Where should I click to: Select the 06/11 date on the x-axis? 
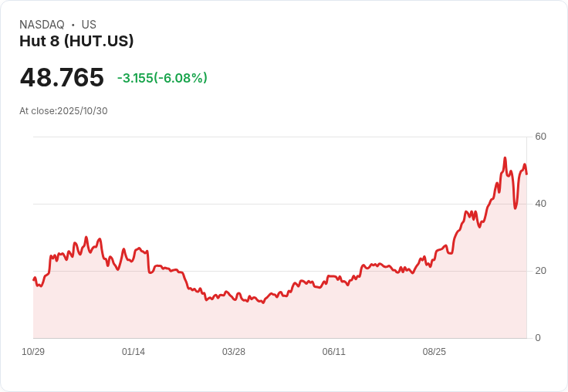coord(334,352)
